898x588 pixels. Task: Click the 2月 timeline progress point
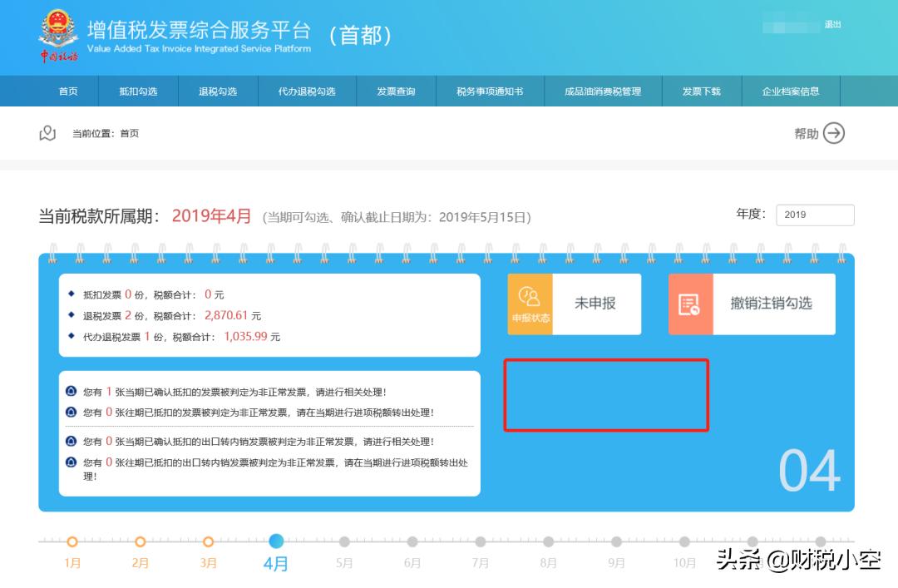tap(140, 540)
